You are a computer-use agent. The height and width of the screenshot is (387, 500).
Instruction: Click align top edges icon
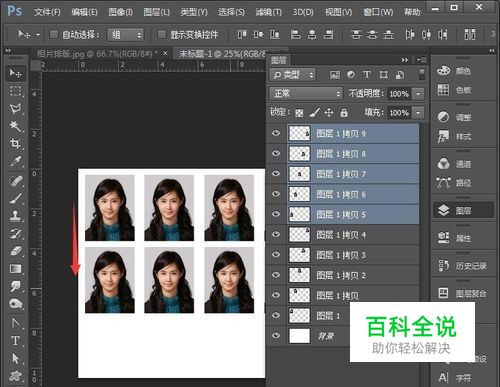click(242, 34)
